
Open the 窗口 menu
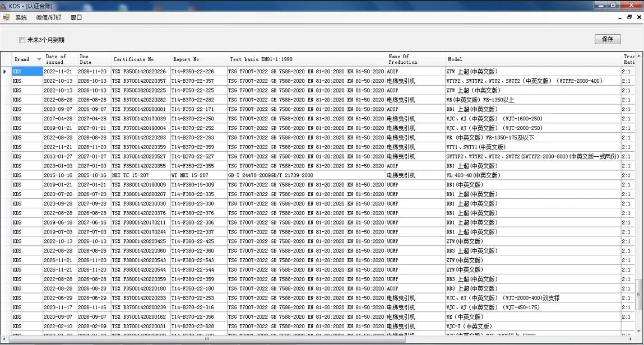pos(76,17)
